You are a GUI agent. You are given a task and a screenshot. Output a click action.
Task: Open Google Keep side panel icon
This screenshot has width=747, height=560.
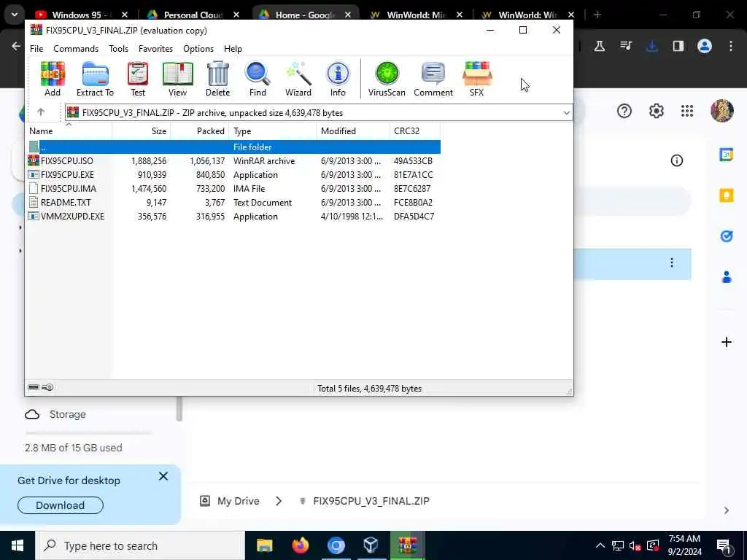click(727, 195)
